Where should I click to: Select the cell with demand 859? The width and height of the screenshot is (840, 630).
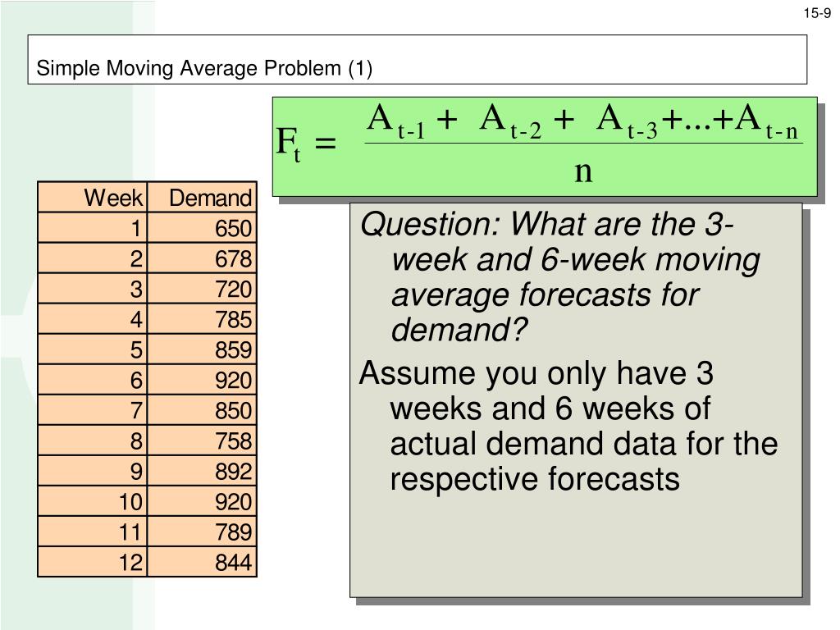click(202, 349)
